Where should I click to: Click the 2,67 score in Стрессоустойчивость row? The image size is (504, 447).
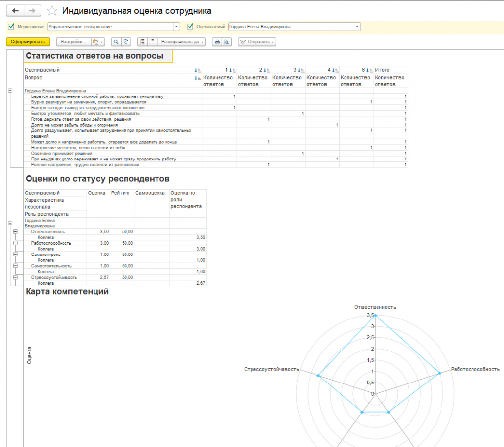click(x=104, y=277)
